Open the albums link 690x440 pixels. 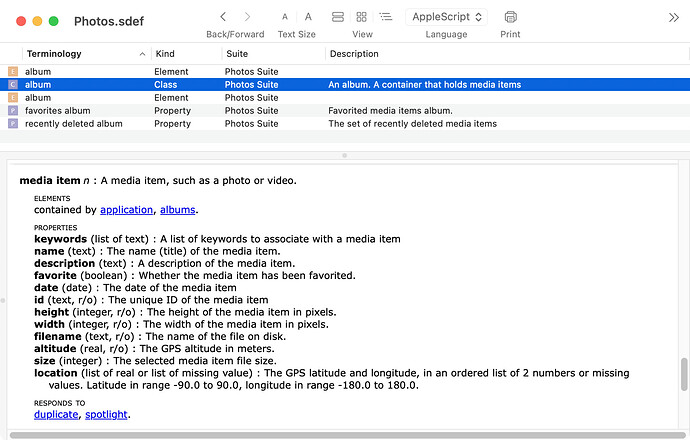[177, 210]
